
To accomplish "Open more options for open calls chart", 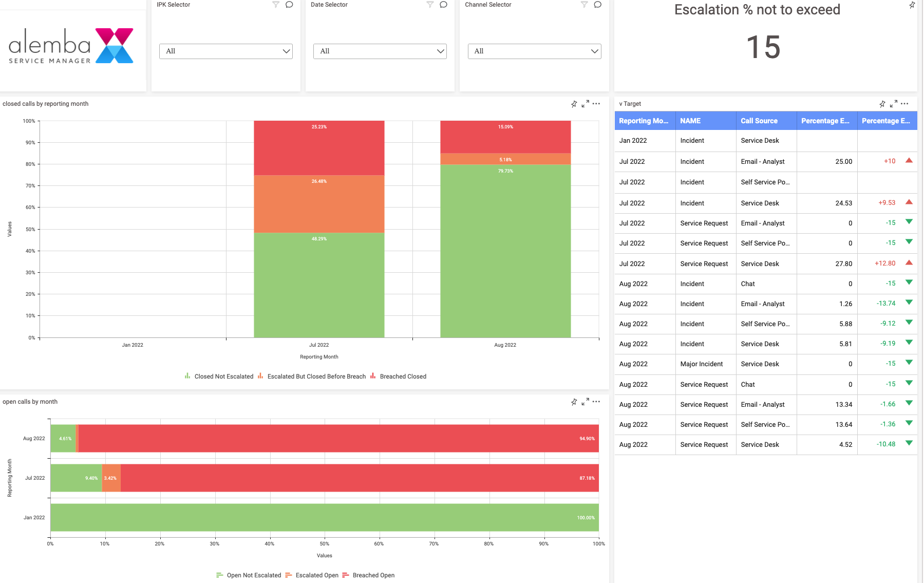I will click(596, 402).
